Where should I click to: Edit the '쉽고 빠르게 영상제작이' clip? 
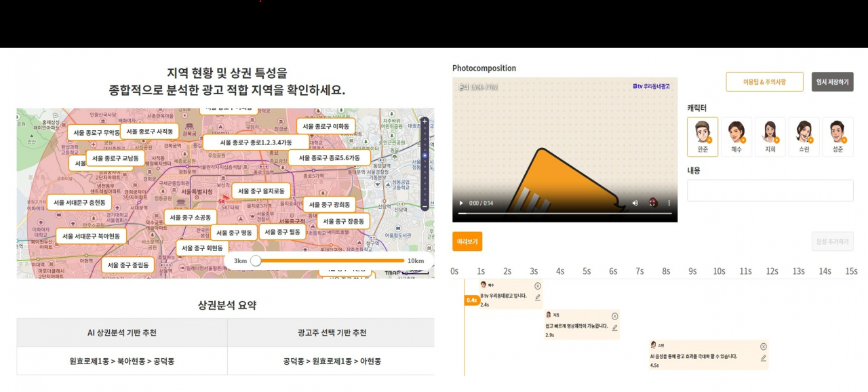615,328
